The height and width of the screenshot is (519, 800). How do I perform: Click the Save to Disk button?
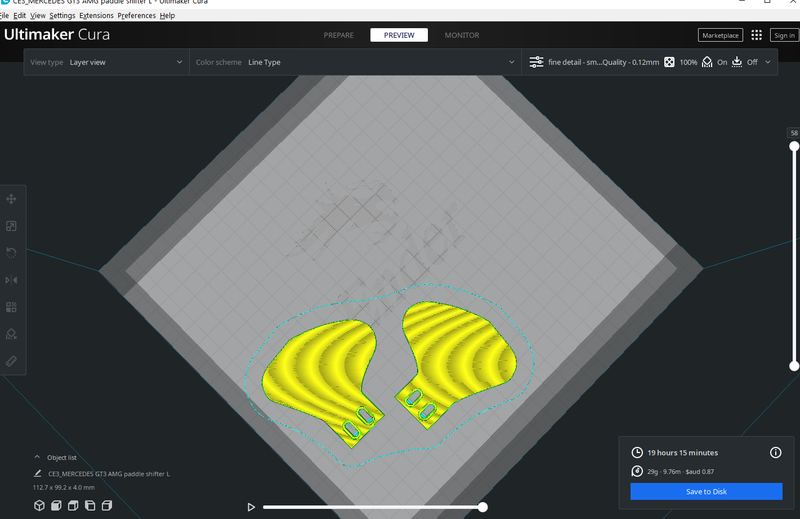[x=706, y=491]
